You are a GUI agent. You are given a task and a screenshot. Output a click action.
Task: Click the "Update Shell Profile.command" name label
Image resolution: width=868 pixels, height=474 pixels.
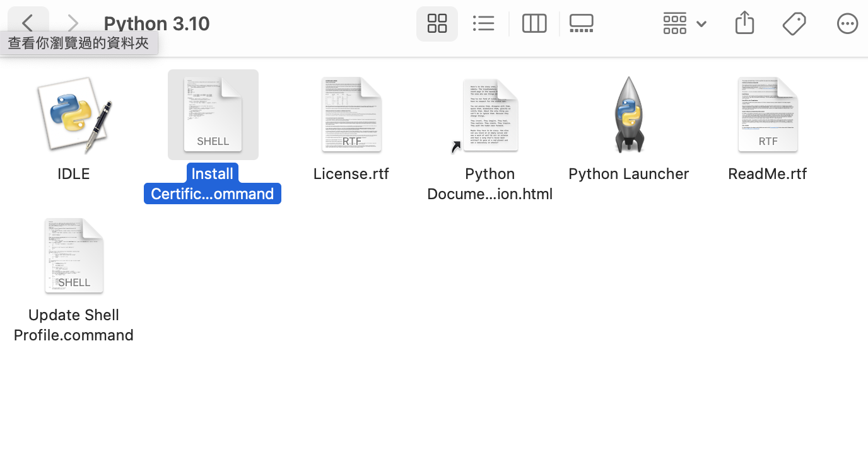pyautogui.click(x=74, y=325)
